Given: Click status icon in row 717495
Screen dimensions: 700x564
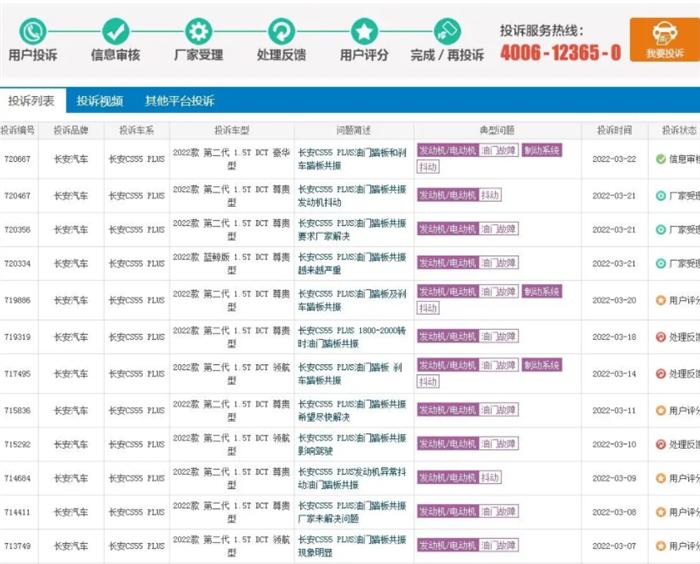Looking at the screenshot, I should click(661, 374).
